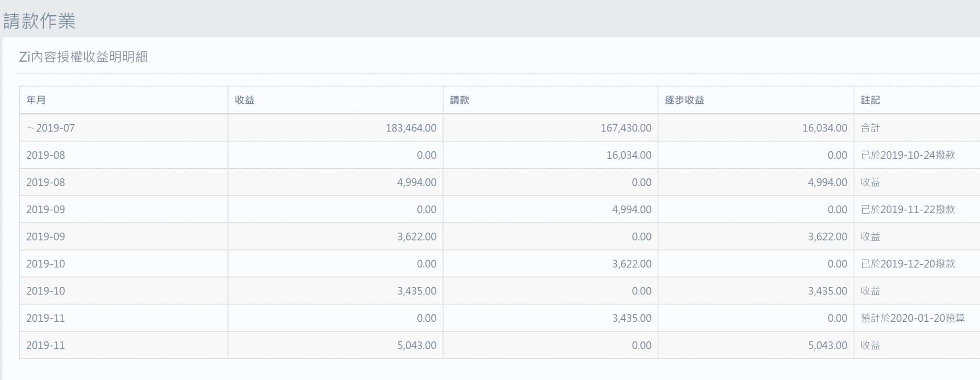Click the 年月 column header

(x=36, y=100)
